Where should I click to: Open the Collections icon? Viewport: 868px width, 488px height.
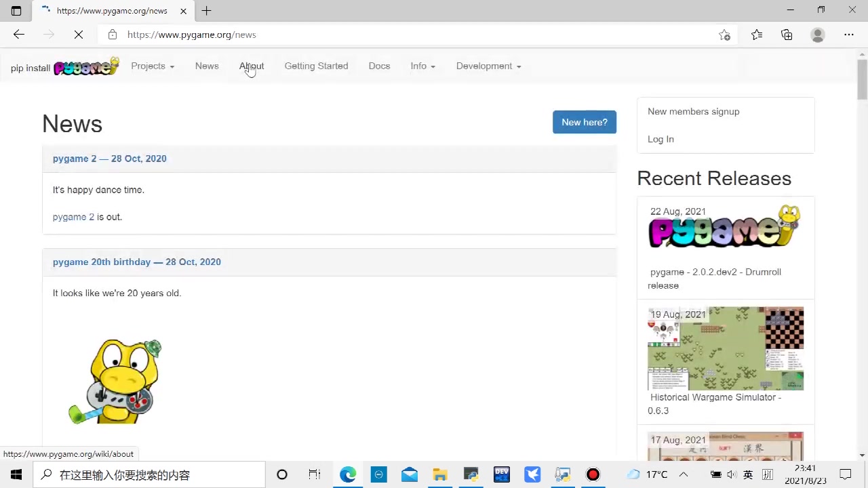[x=787, y=35]
